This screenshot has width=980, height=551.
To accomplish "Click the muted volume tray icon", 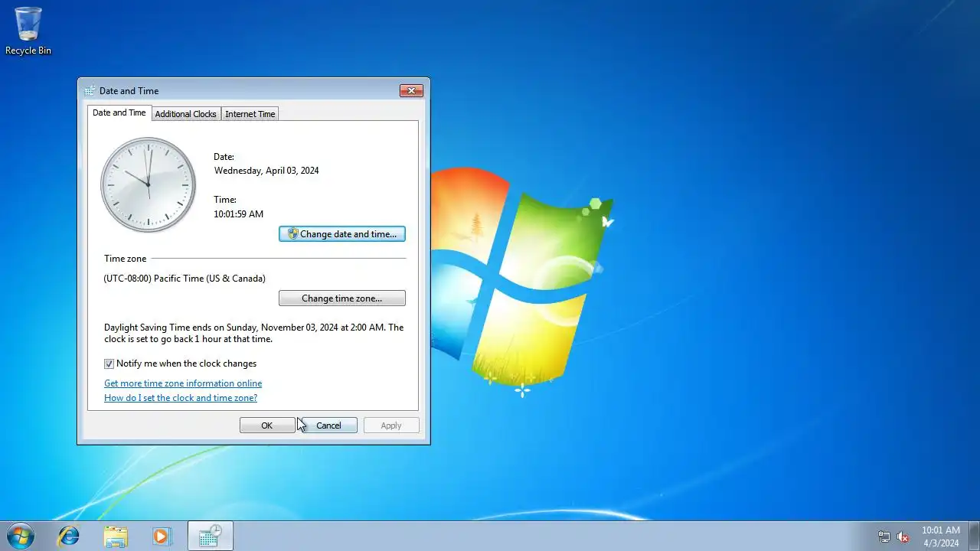I will pyautogui.click(x=903, y=536).
